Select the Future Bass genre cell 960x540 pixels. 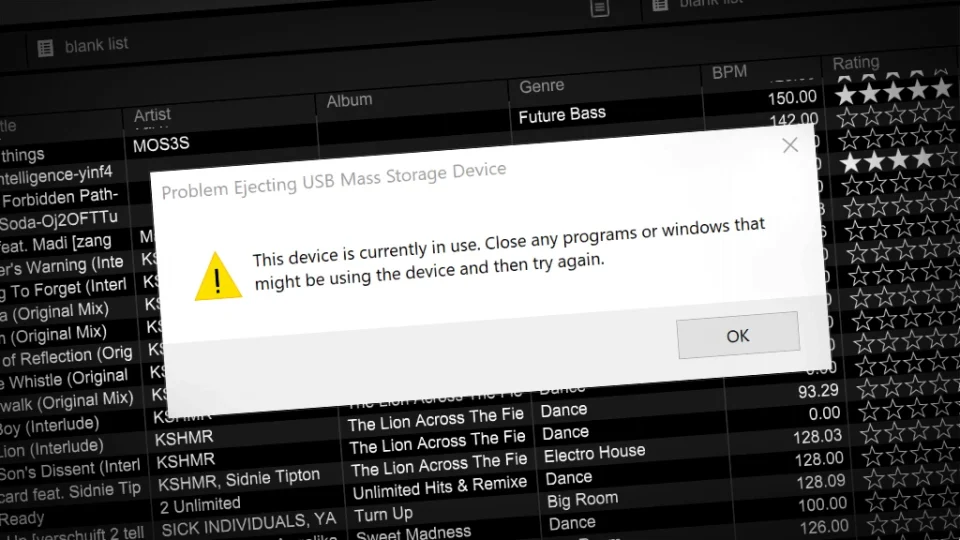tap(562, 114)
